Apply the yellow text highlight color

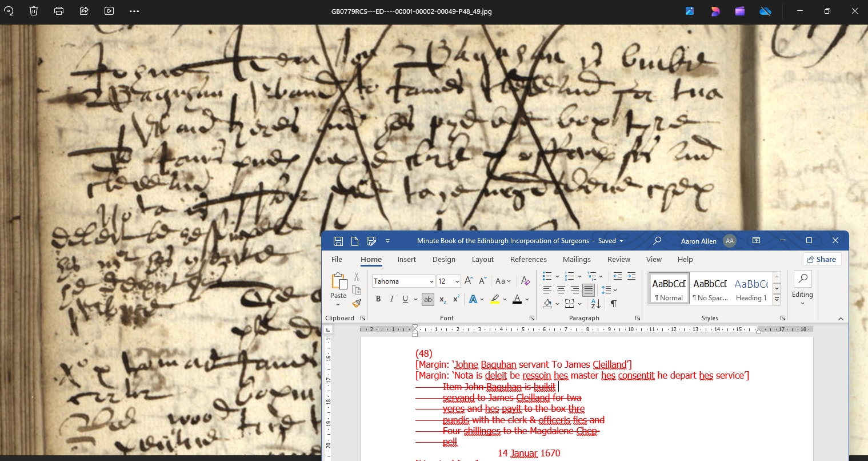[495, 299]
